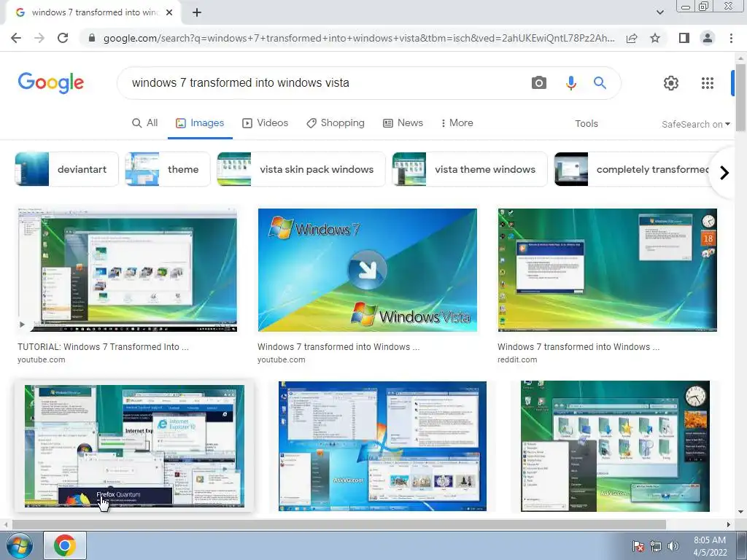This screenshot has height=560, width=747.
Task: Open the Chrome profile avatar
Action: pos(708,38)
